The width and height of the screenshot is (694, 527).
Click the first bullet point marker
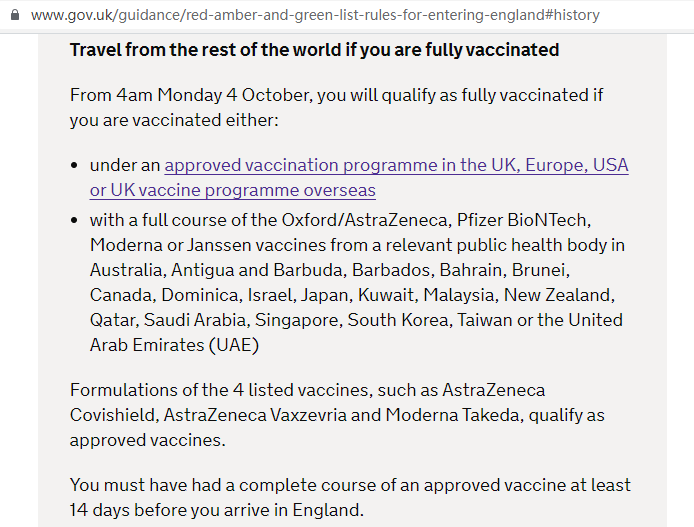[x=74, y=165]
